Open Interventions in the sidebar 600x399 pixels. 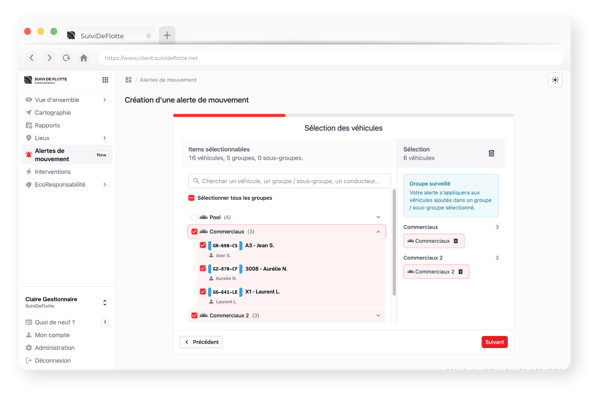click(x=53, y=171)
